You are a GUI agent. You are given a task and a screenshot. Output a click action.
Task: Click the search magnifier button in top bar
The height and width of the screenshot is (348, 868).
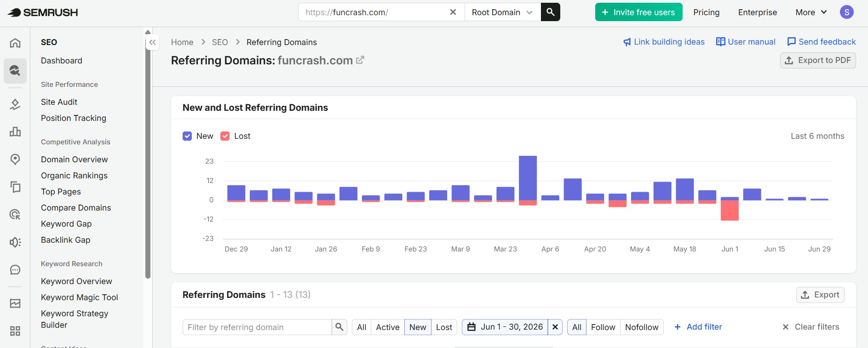(550, 12)
